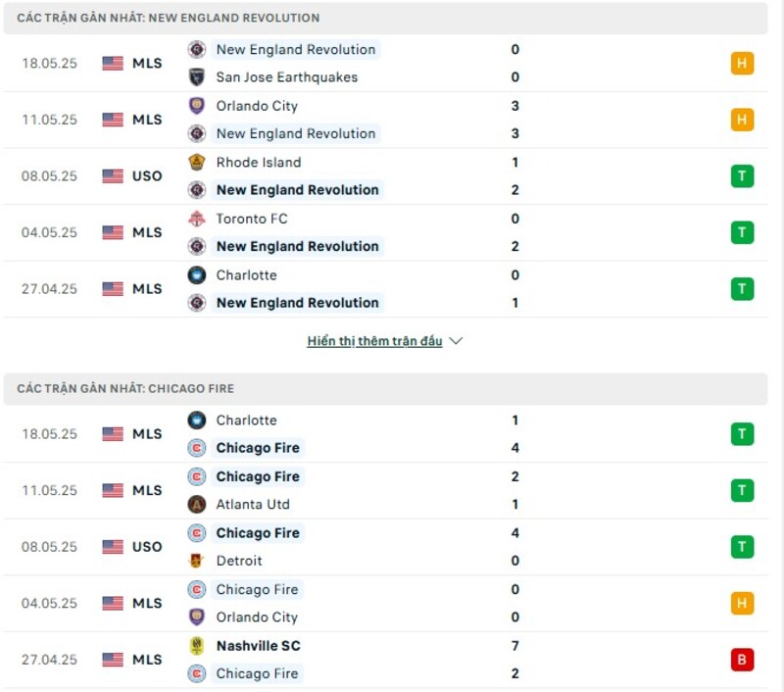Click the Charlotte team name
Viewport: 784px width, 692px height.
[247, 275]
